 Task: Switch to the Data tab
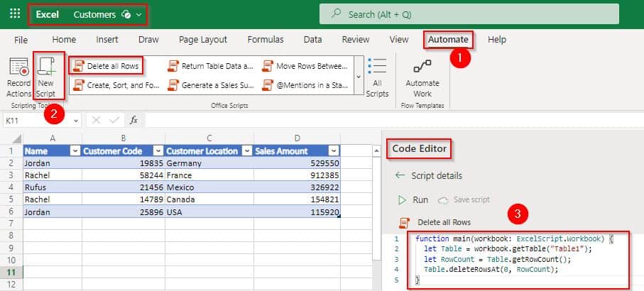point(312,40)
